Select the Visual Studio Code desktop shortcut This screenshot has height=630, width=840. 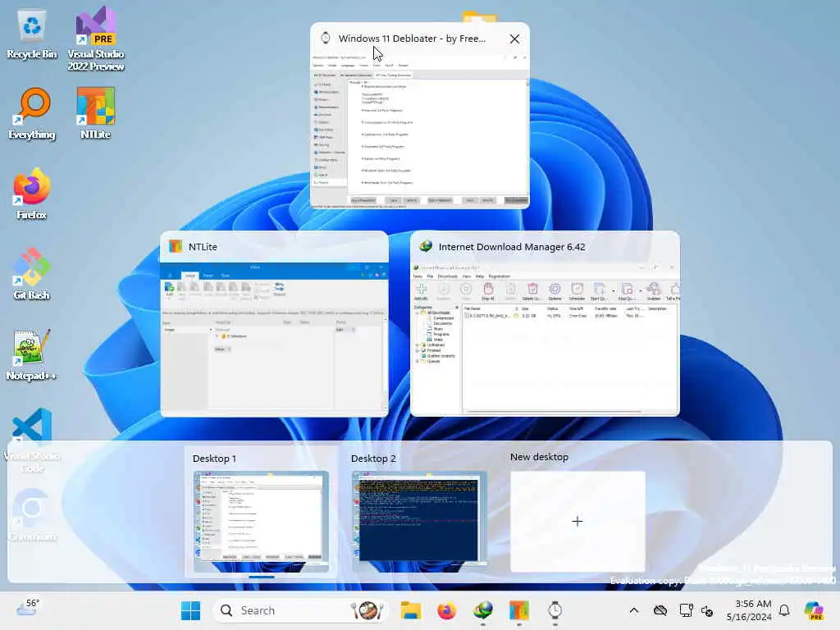(x=32, y=441)
